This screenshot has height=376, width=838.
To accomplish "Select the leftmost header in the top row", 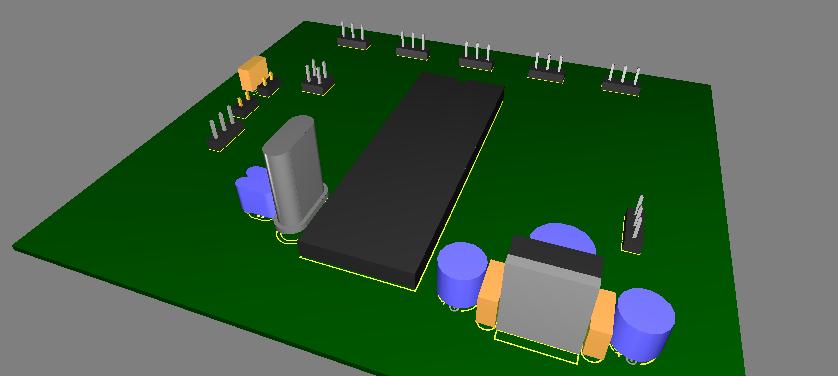I will click(353, 36).
